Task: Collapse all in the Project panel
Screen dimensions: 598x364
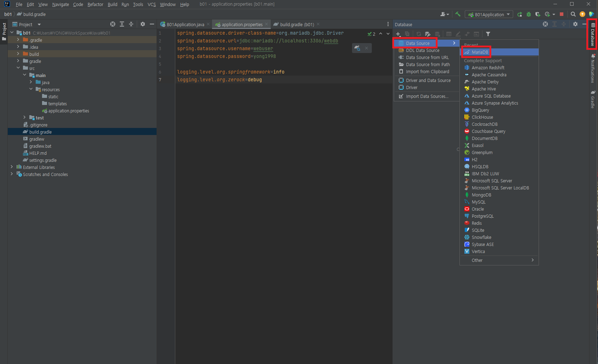Action: point(131,24)
